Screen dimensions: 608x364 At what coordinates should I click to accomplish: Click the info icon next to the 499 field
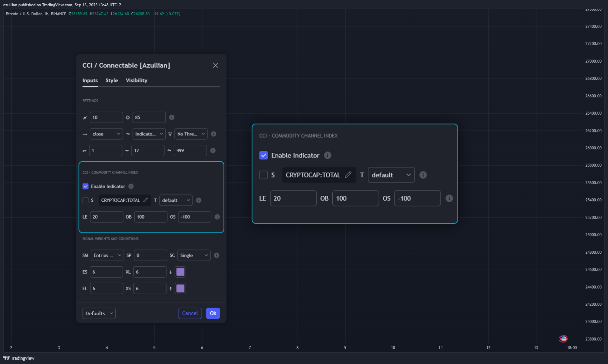213,150
